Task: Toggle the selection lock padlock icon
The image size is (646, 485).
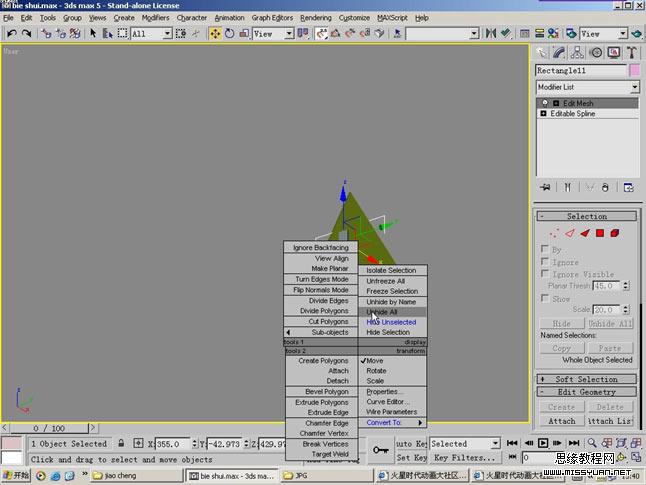Action: [x=121, y=443]
